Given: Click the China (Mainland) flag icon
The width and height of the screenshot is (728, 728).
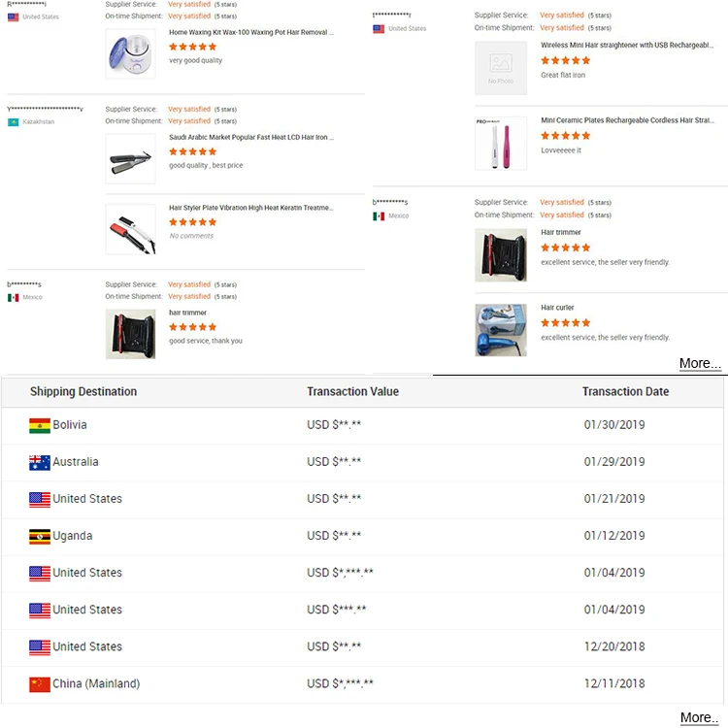Looking at the screenshot, I should click(x=40, y=683).
